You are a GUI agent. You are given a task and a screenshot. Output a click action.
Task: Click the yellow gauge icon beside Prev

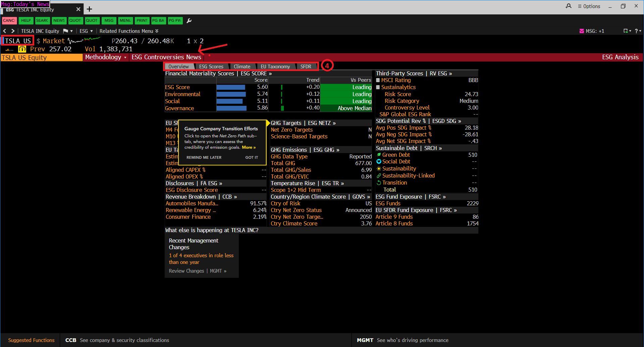coord(22,49)
